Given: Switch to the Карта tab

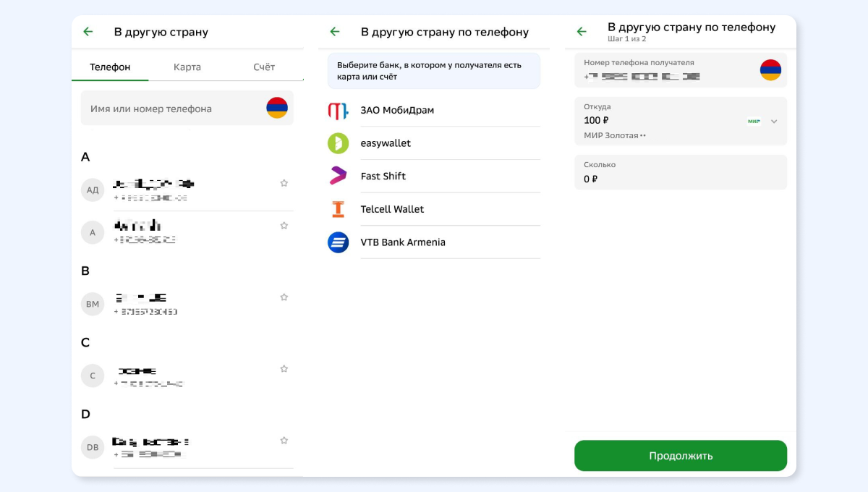Looking at the screenshot, I should [x=187, y=67].
